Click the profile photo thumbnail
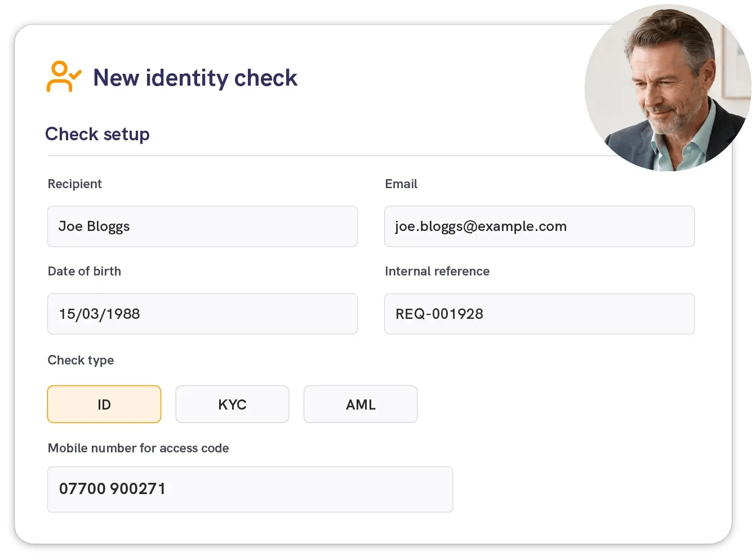The height and width of the screenshot is (560, 756). pos(668,88)
